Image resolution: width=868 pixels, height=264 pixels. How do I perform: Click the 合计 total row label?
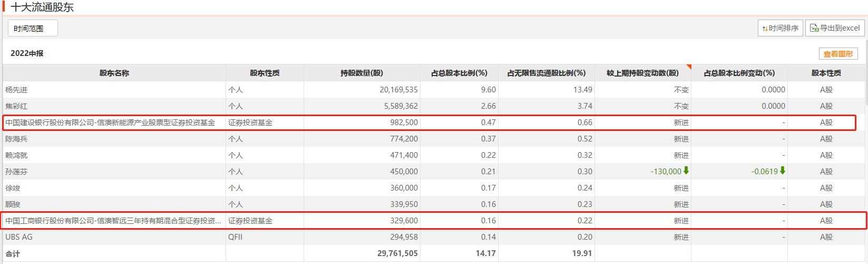pos(13,253)
